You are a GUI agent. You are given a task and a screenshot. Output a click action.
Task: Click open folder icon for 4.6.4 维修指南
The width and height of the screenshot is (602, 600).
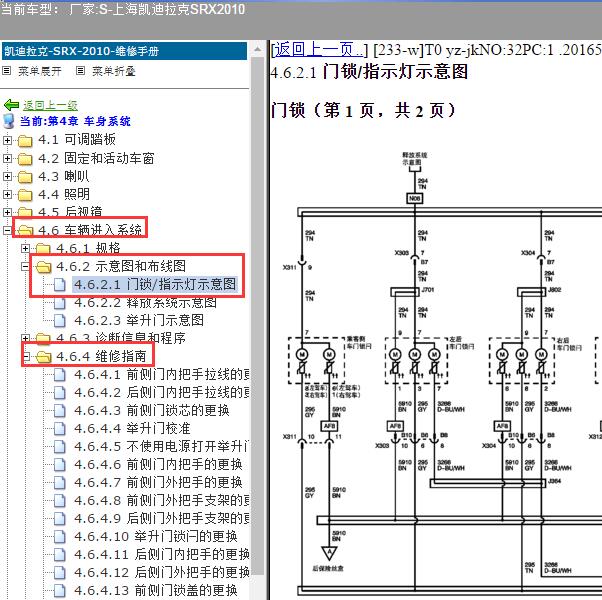tap(43, 357)
